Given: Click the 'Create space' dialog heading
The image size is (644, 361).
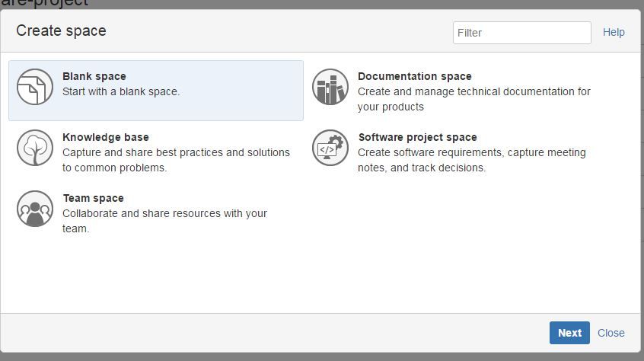Looking at the screenshot, I should pos(61,30).
